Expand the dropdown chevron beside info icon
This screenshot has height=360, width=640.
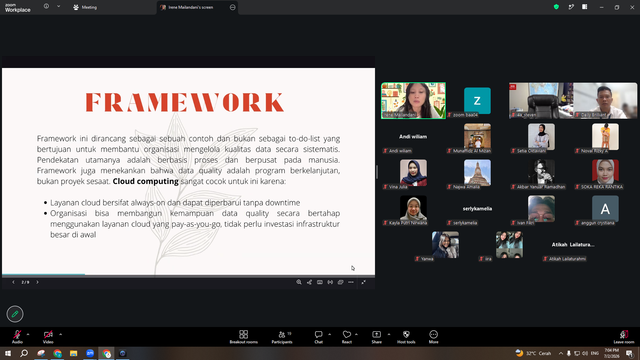(x=58, y=6)
